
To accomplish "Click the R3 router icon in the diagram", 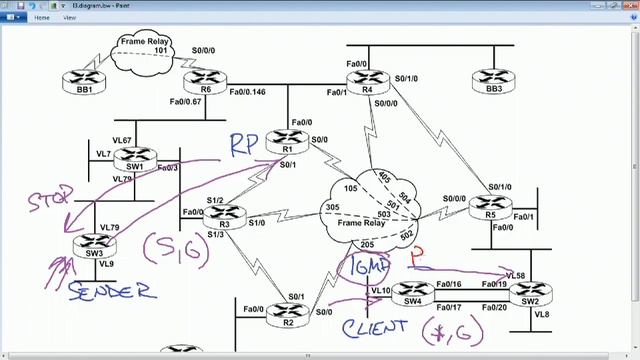I will (224, 217).
